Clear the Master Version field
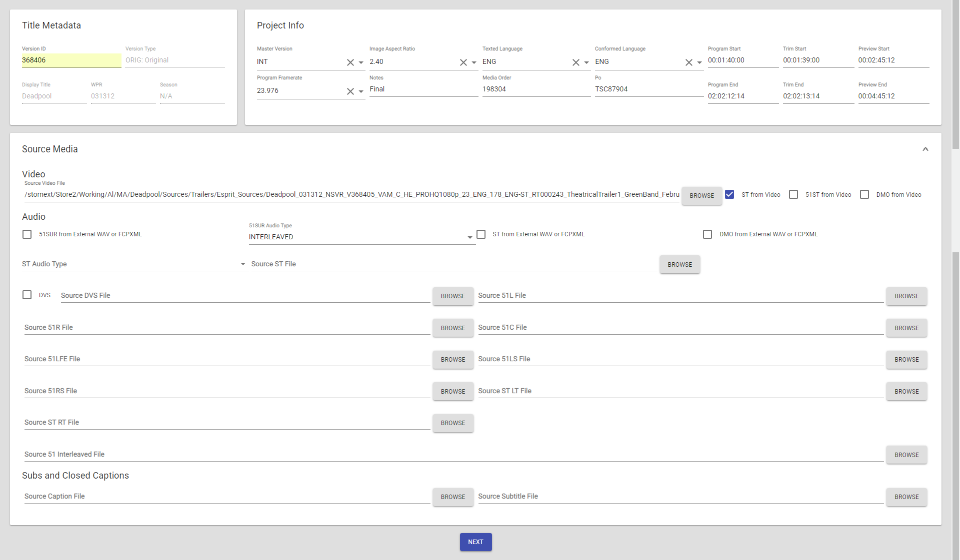Viewport: 960px width, 560px height. click(350, 62)
